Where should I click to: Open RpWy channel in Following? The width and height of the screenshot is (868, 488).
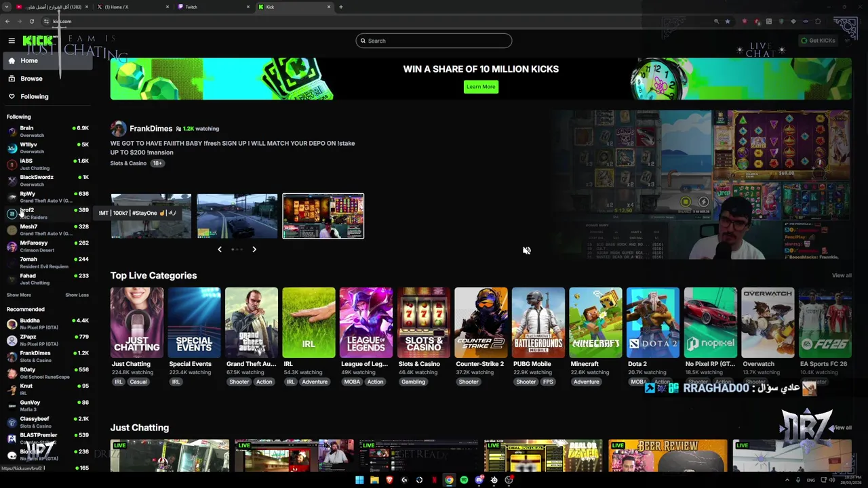click(46, 197)
